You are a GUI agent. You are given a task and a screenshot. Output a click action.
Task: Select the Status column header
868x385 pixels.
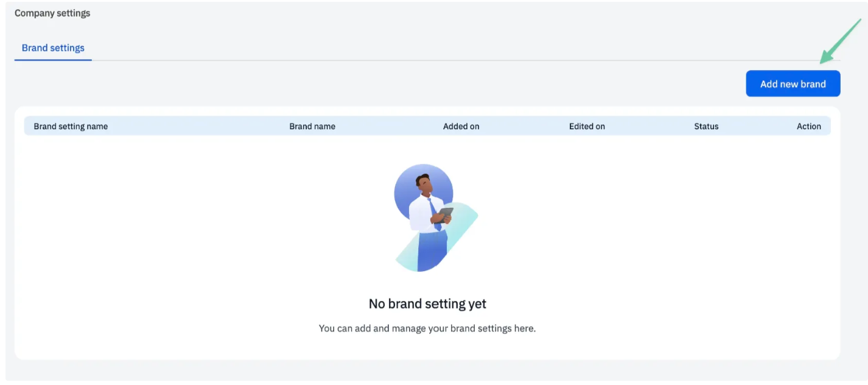coord(706,126)
